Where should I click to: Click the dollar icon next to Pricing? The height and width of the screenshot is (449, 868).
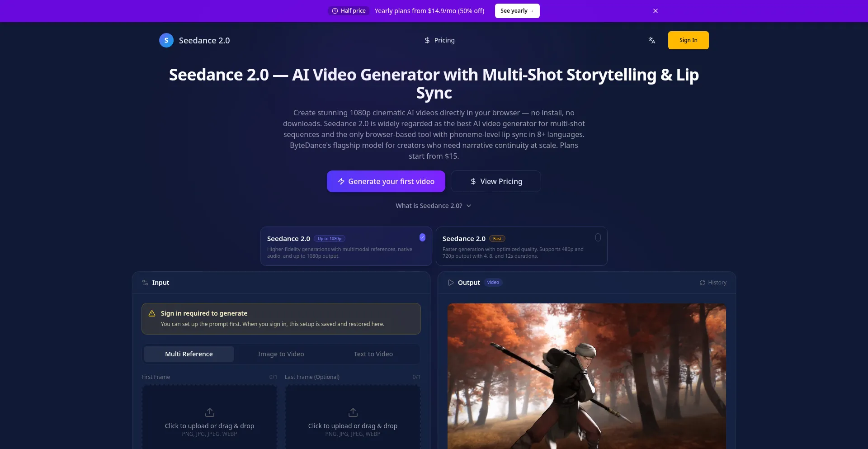pyautogui.click(x=427, y=40)
